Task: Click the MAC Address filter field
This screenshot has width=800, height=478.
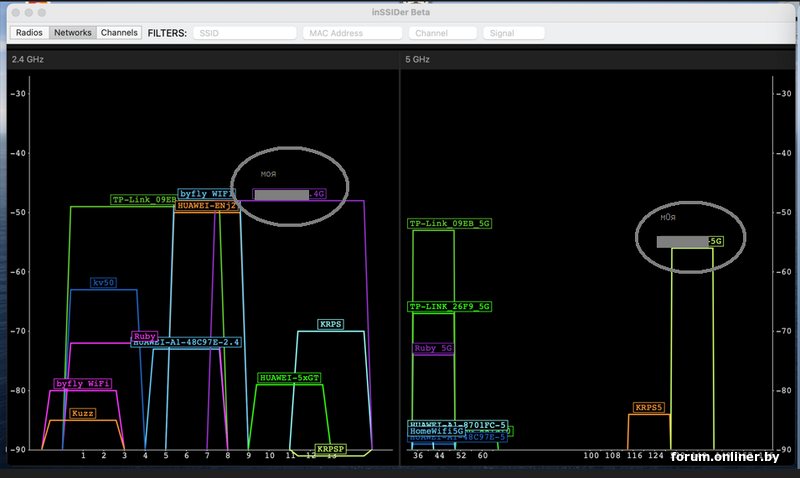Action: tap(352, 33)
